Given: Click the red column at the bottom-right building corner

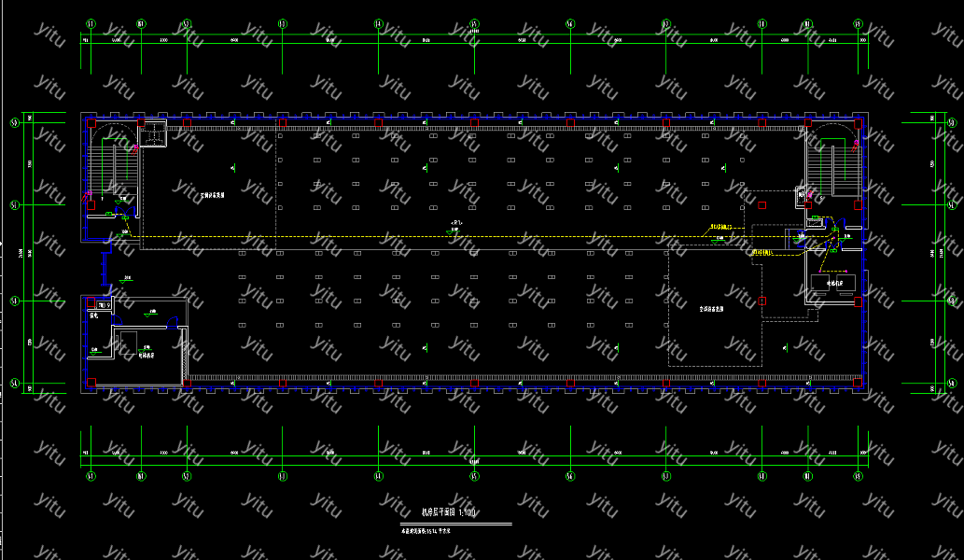Looking at the screenshot, I should point(856,383).
